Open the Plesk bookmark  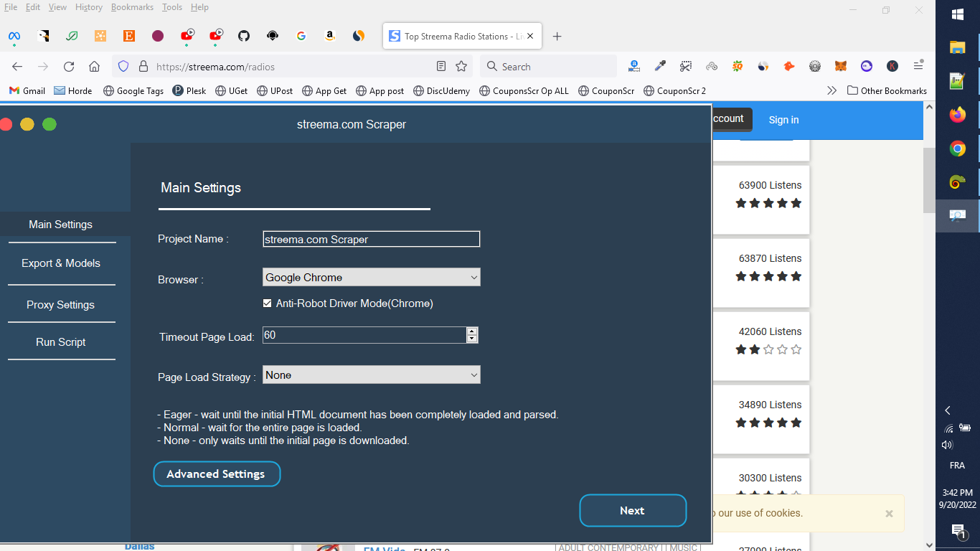point(189,90)
